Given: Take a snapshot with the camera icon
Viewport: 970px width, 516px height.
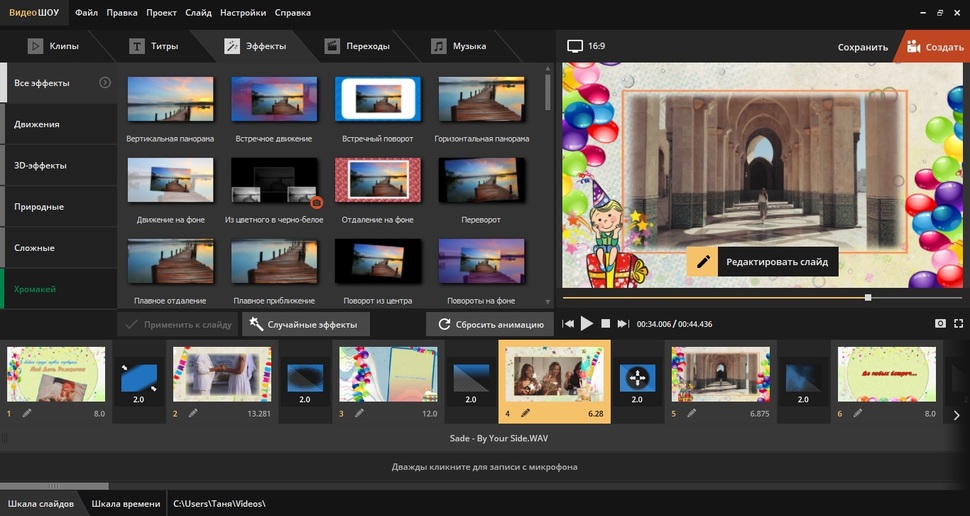Looking at the screenshot, I should pyautogui.click(x=940, y=324).
